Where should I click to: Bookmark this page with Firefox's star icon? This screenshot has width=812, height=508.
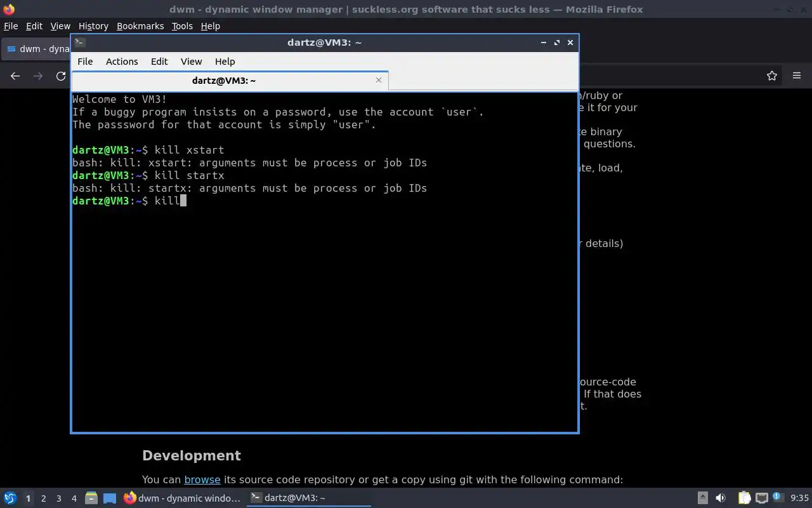771,76
